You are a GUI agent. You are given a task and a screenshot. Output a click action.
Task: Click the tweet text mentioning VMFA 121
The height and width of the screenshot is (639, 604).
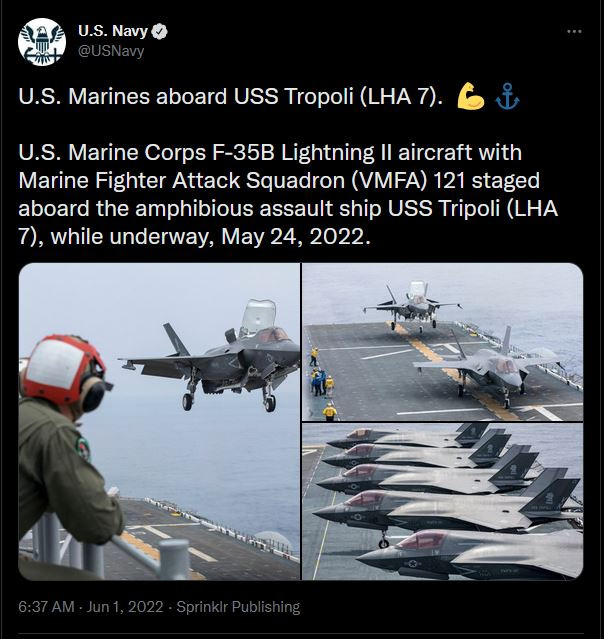coord(288,194)
